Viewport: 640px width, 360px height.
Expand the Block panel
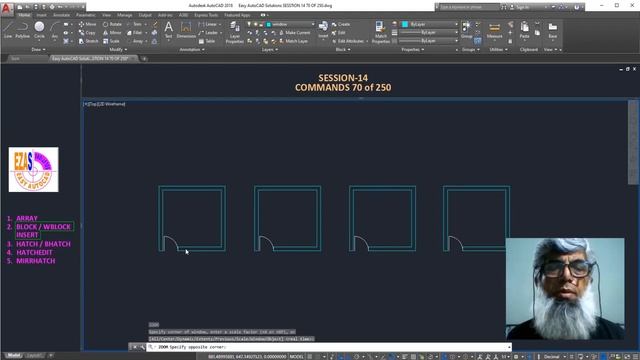coord(343,50)
